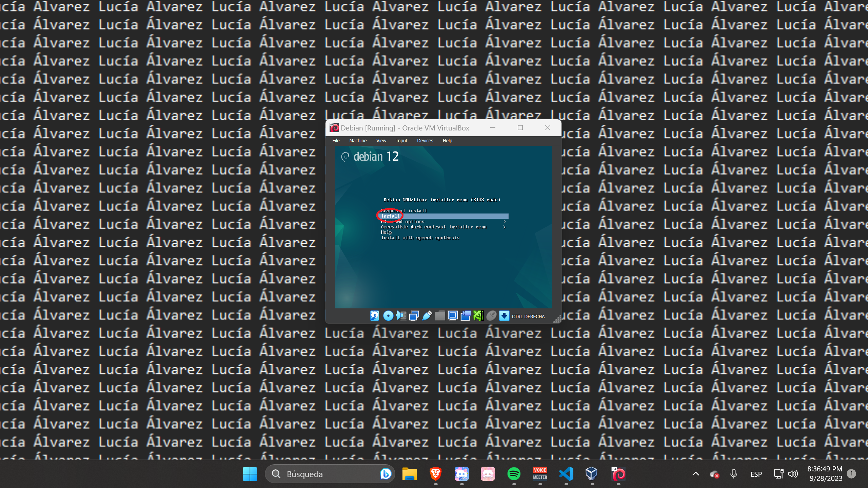Click the hard disk activity icon in VirtualBox status bar
The height and width of the screenshot is (488, 868).
coord(374,316)
